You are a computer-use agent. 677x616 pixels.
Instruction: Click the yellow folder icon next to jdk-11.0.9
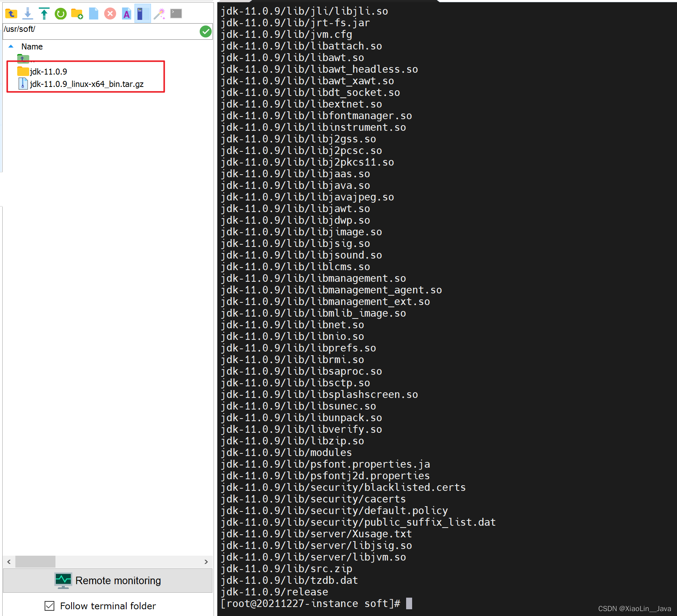coord(23,71)
